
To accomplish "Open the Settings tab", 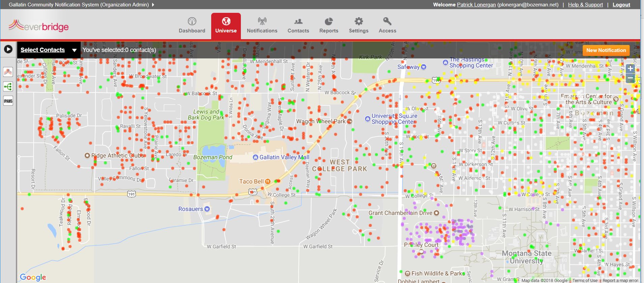I will tap(359, 25).
